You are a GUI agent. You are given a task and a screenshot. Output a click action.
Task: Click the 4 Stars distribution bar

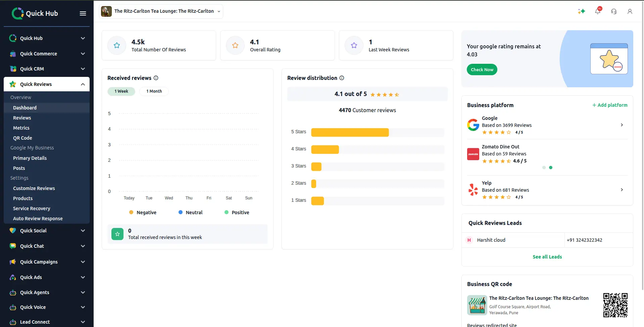(x=325, y=149)
